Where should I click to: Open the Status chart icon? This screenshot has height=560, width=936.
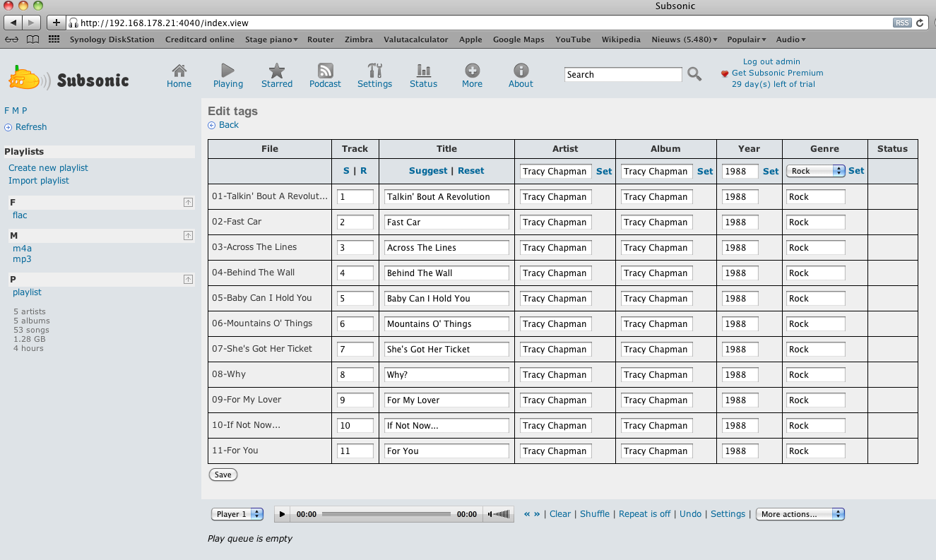tap(423, 70)
